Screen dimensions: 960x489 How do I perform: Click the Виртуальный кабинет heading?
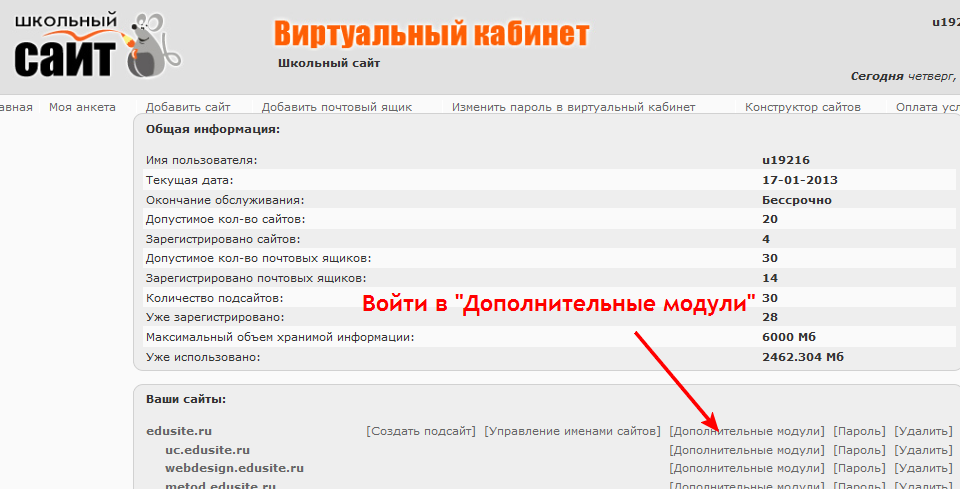tap(431, 34)
